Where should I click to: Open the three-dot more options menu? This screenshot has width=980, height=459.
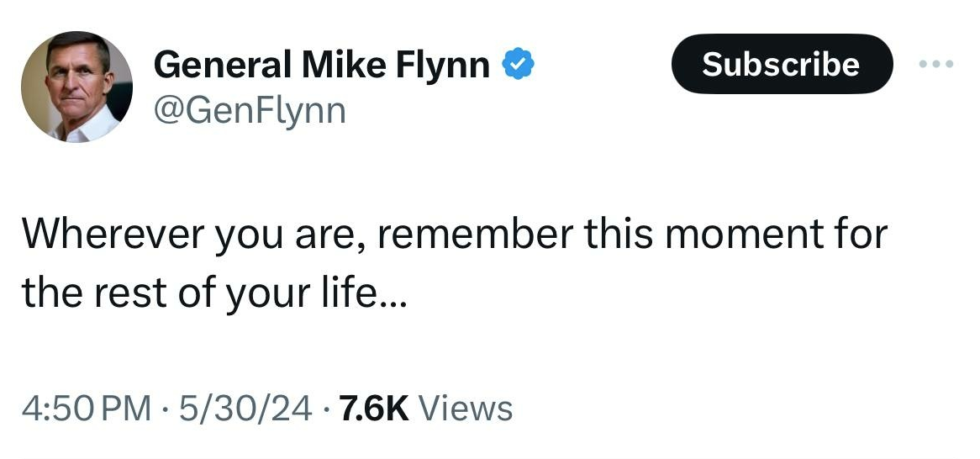937,65
